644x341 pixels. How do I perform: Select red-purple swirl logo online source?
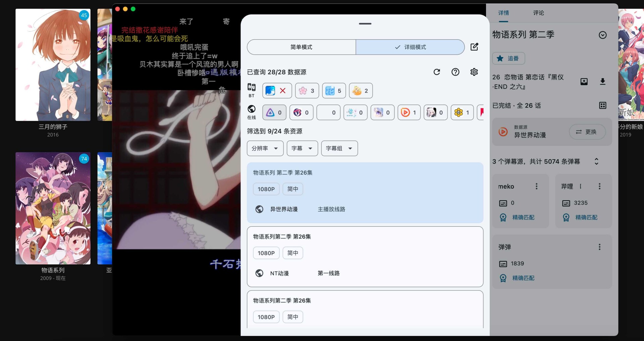(x=302, y=113)
